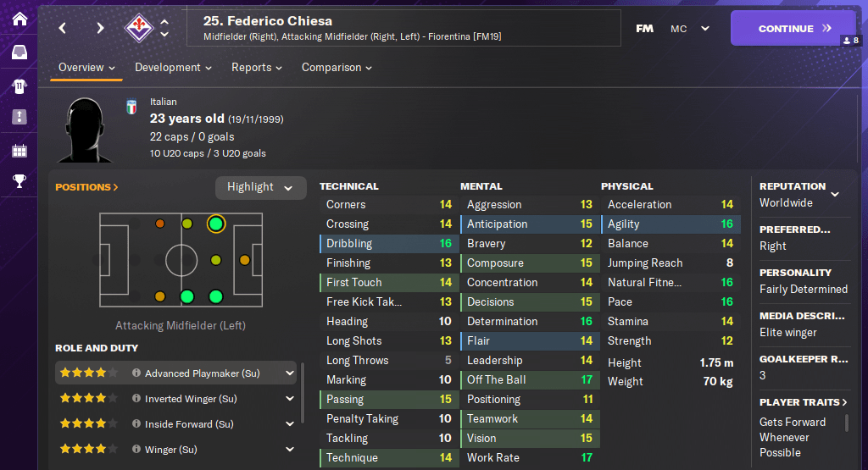The height and width of the screenshot is (470, 868).
Task: Open the Inbox tray icon
Action: (19, 53)
